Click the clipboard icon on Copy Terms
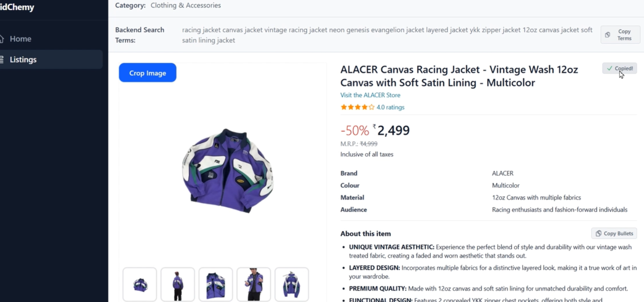 607,35
